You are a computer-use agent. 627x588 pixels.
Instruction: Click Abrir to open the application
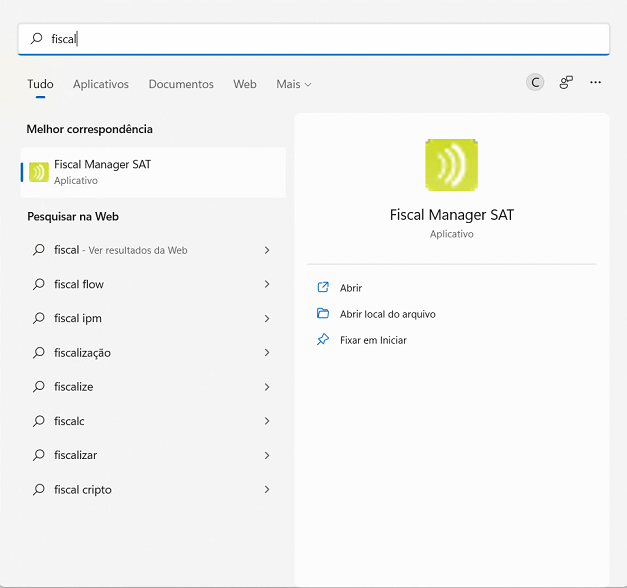[351, 288]
